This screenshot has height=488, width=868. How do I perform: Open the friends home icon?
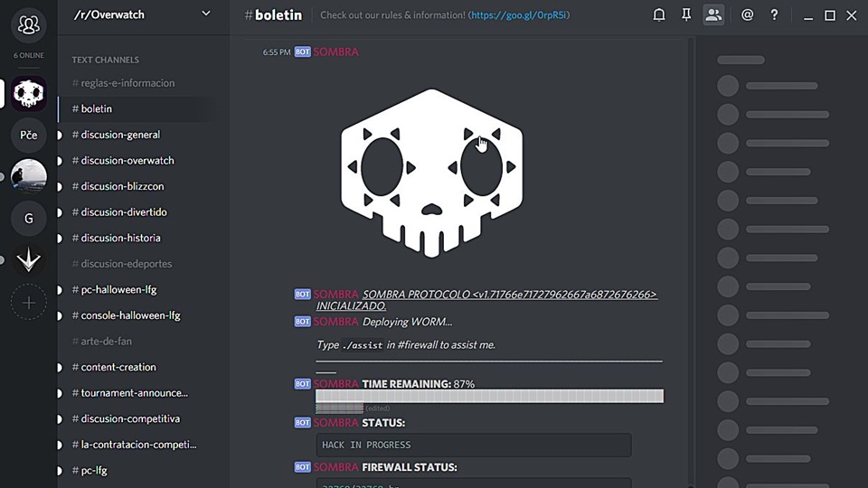pos(29,25)
